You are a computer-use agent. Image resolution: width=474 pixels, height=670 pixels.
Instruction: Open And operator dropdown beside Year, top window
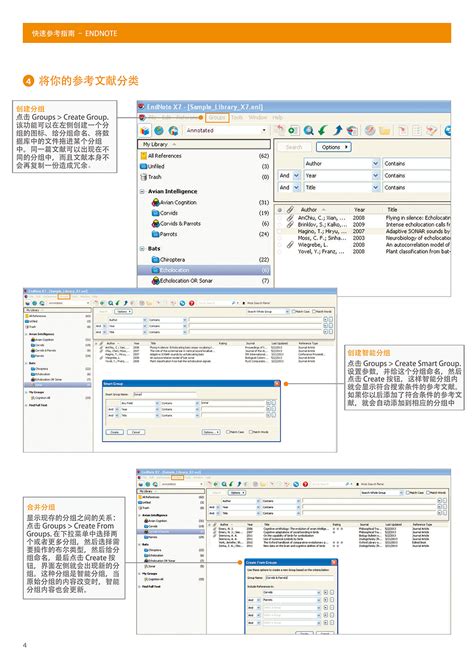point(296,176)
